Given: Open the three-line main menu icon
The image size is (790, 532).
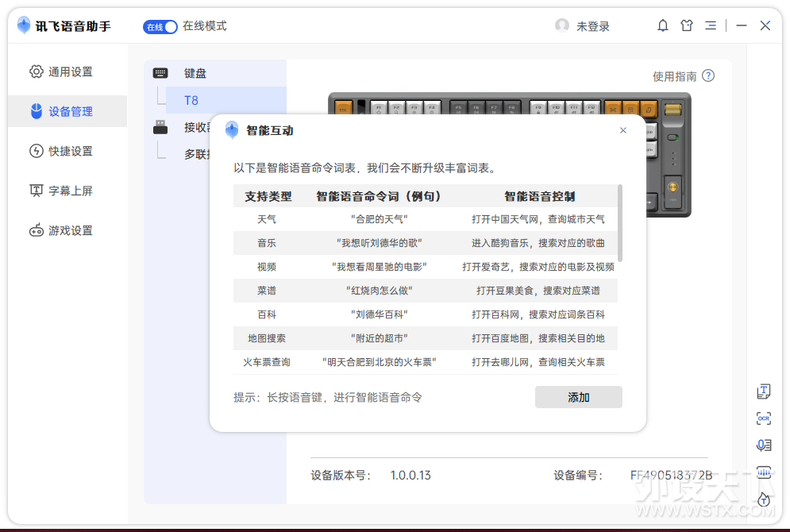Looking at the screenshot, I should pyautogui.click(x=711, y=25).
